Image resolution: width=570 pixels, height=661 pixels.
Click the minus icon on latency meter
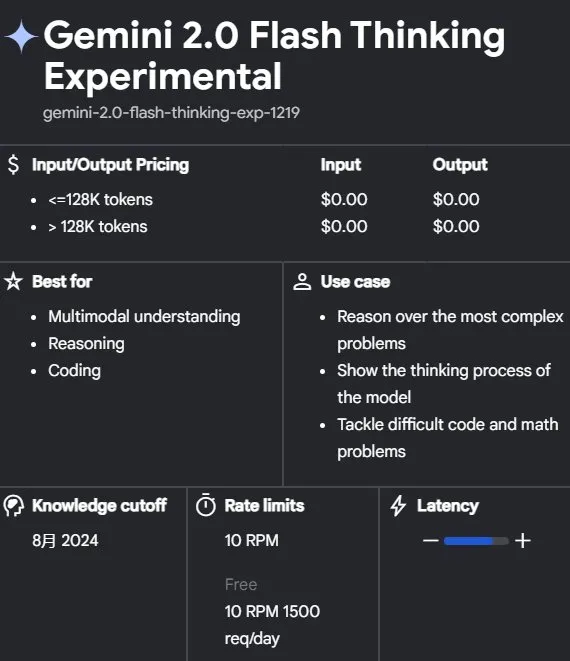(431, 540)
